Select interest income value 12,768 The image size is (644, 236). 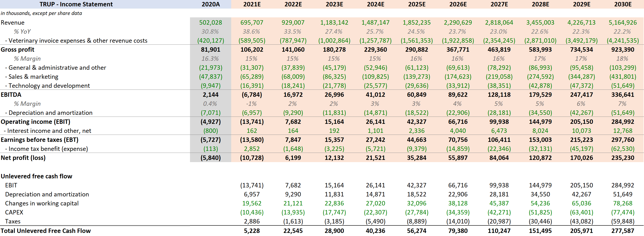[x=622, y=130]
